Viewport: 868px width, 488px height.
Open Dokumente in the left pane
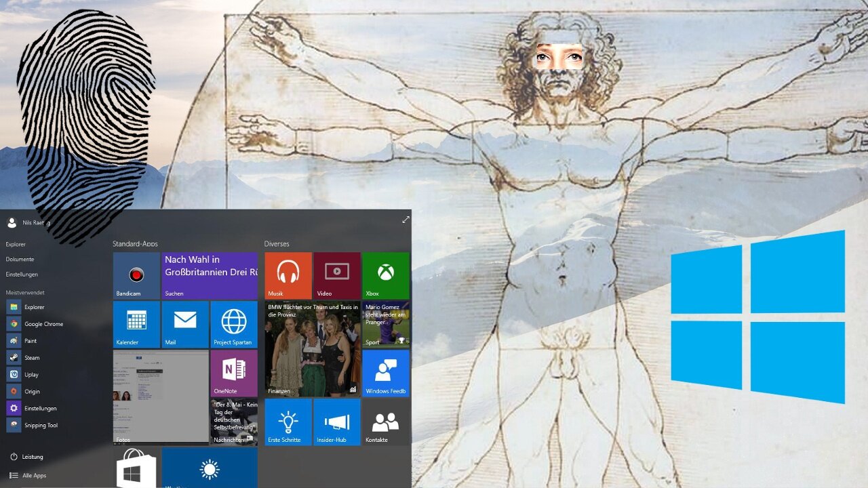tap(20, 260)
